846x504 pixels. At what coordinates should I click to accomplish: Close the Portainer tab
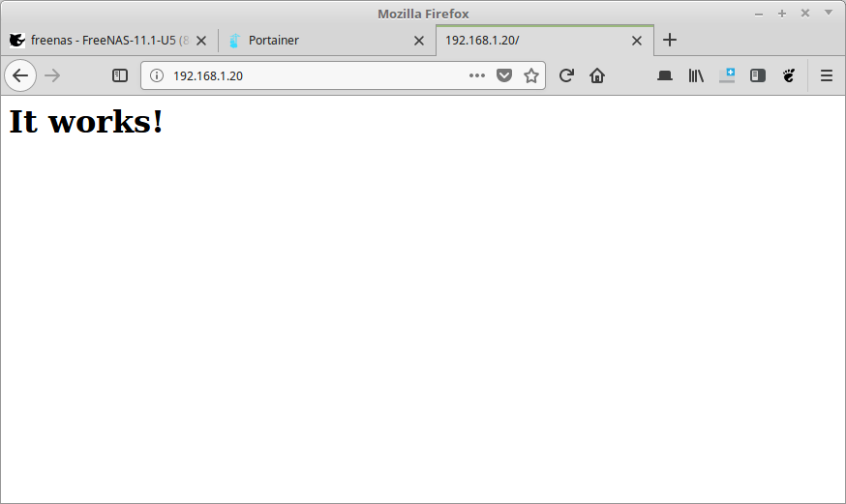click(419, 41)
